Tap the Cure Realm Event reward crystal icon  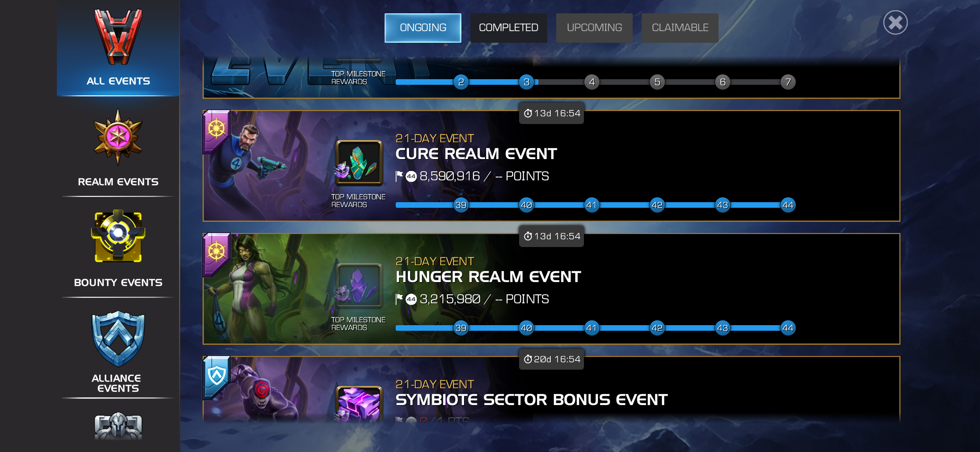[x=359, y=163]
